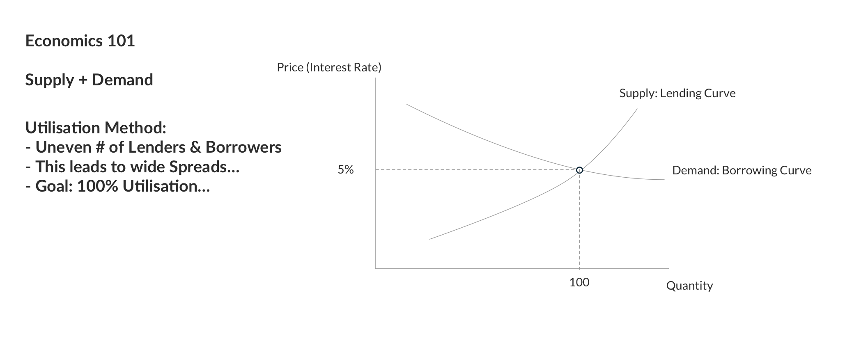Viewport: 868px width, 343px height.
Task: Click the 'Supply + Demand' heading
Action: [89, 80]
